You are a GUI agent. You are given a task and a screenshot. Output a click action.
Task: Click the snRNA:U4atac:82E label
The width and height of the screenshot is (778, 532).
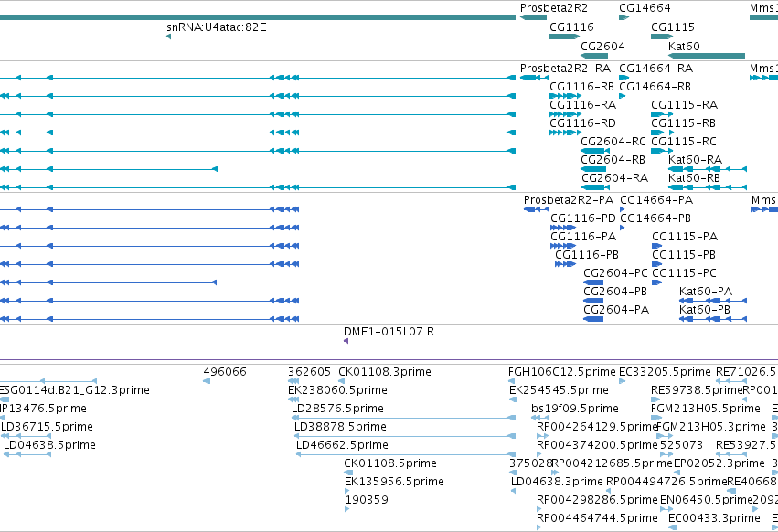(217, 27)
